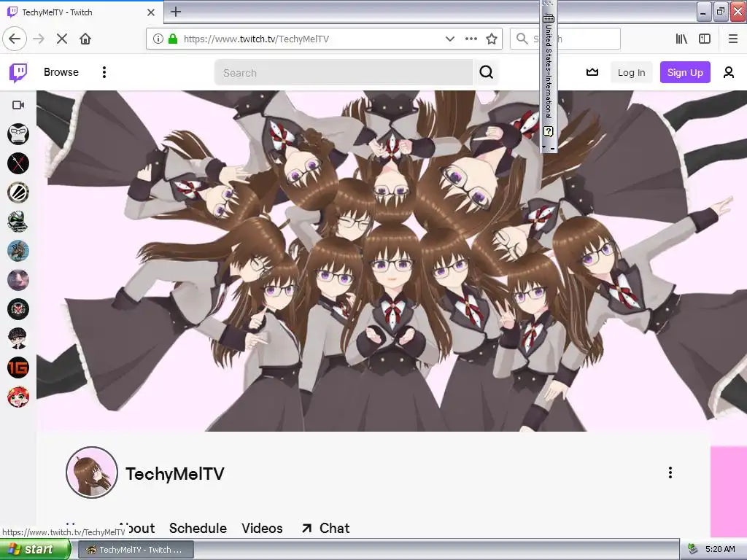Open the Browse page
The width and height of the screenshot is (747, 560).
pos(61,72)
